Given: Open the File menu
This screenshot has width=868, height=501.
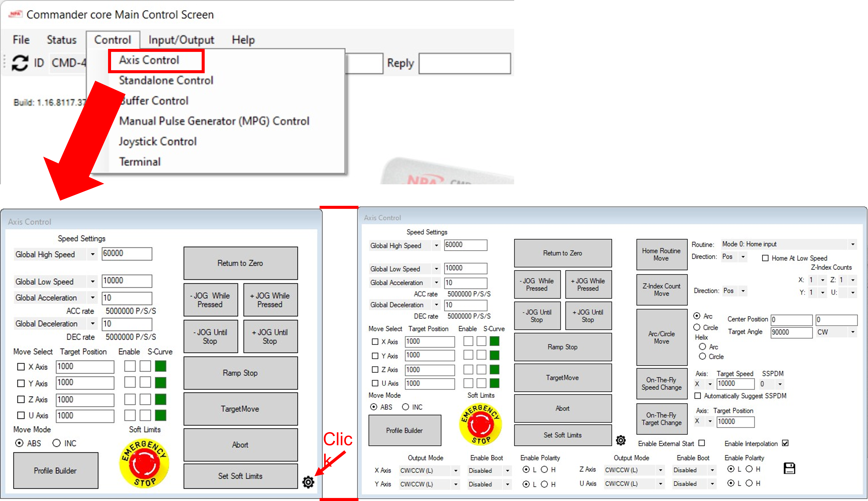Looking at the screenshot, I should [x=21, y=40].
